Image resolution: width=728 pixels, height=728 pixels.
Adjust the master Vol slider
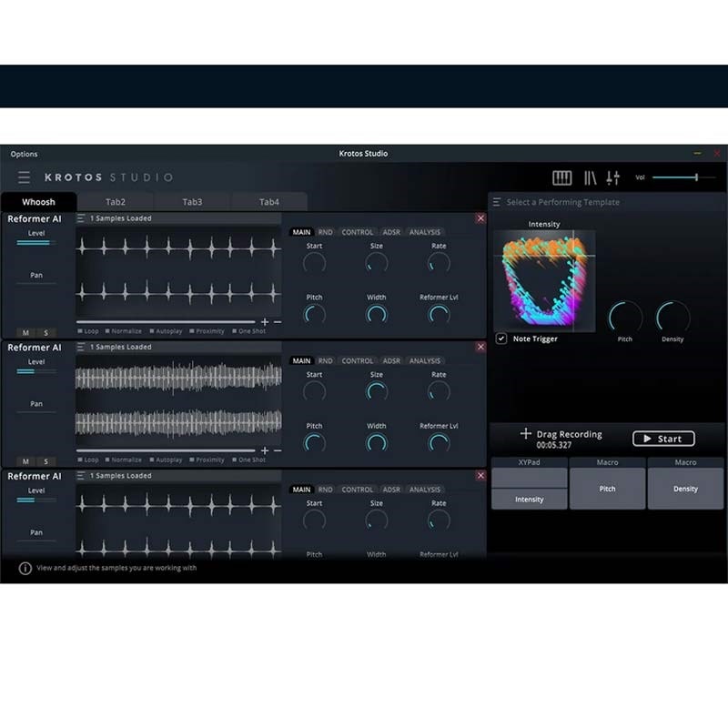[683, 177]
